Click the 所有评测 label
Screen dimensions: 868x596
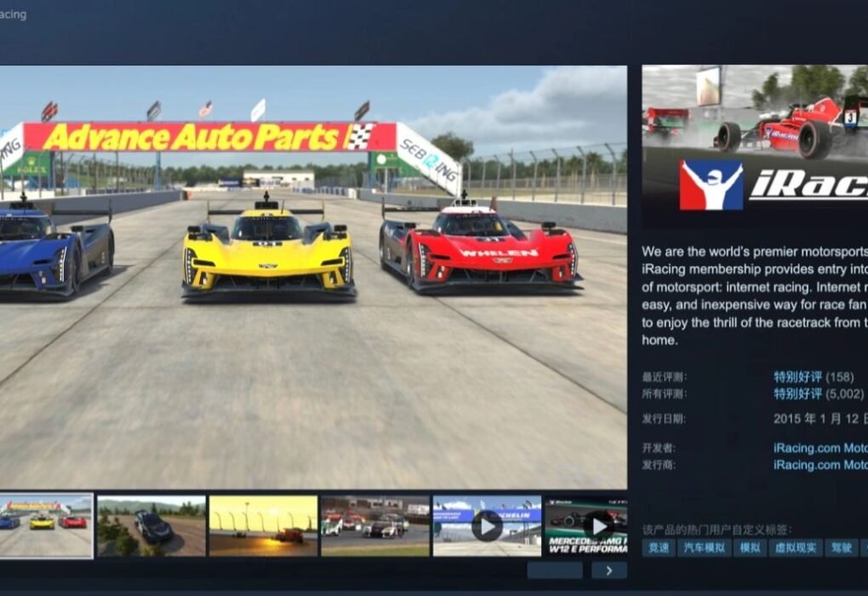pyautogui.click(x=665, y=394)
